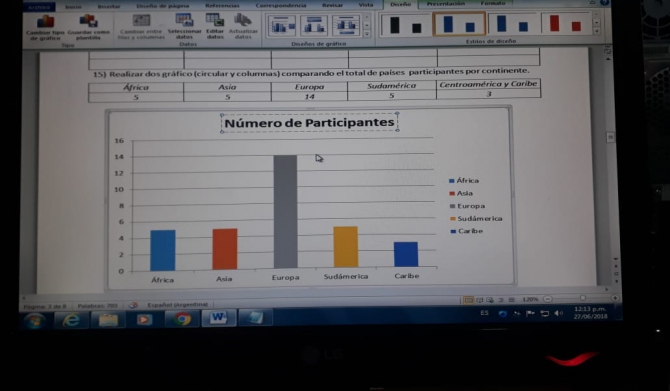Image resolution: width=670 pixels, height=391 pixels.
Task: Click Seleccionar datos icon
Action: click(x=185, y=26)
